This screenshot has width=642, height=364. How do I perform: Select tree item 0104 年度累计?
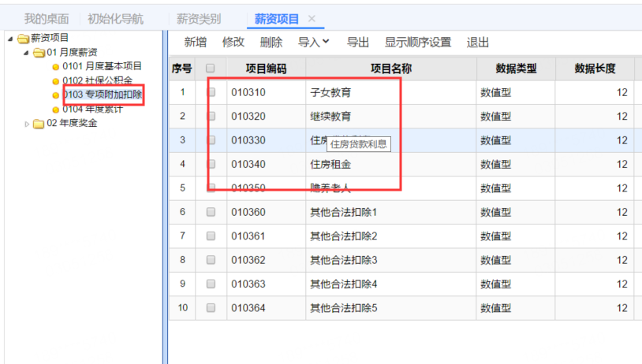[x=92, y=110]
